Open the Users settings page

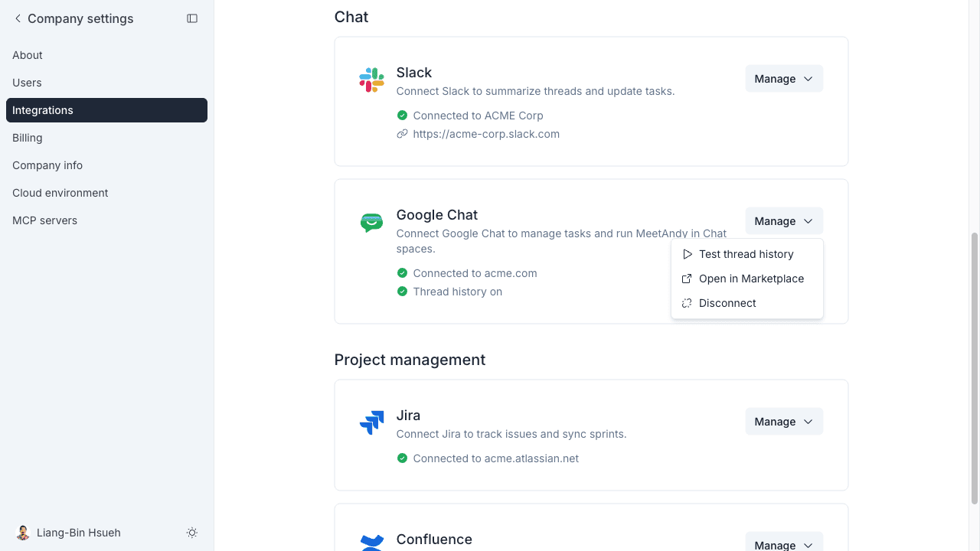pos(106,83)
